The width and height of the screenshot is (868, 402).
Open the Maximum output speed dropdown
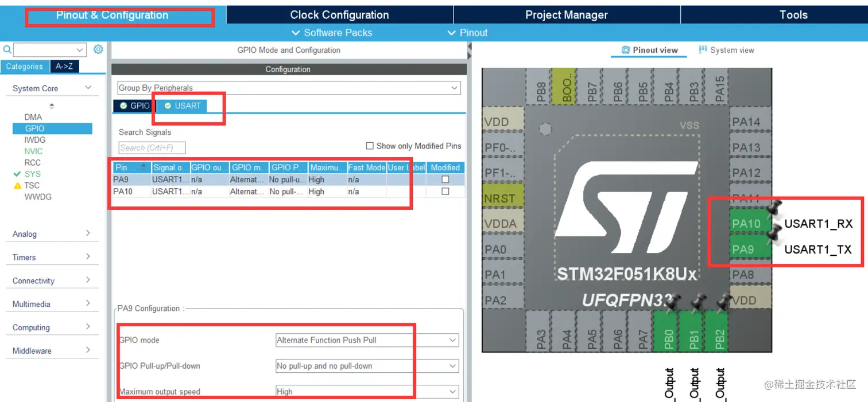pyautogui.click(x=367, y=392)
